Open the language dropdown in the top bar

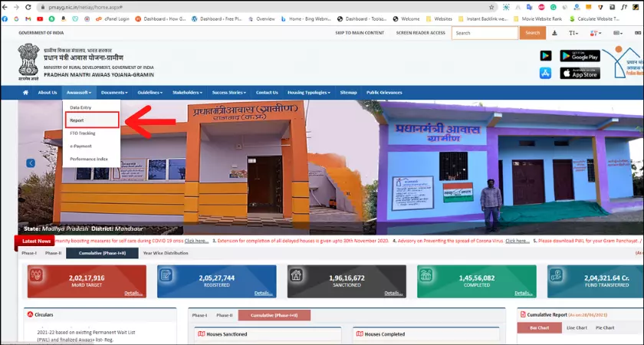pyautogui.click(x=619, y=33)
